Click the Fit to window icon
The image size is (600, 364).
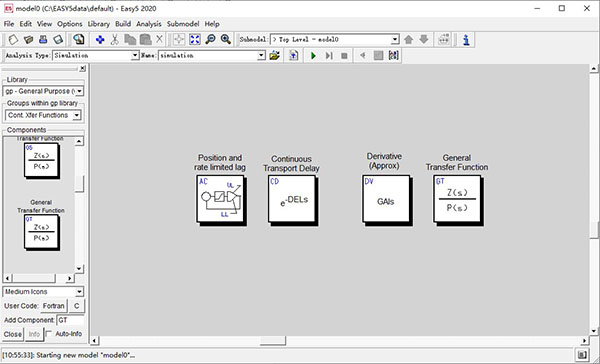pos(195,39)
